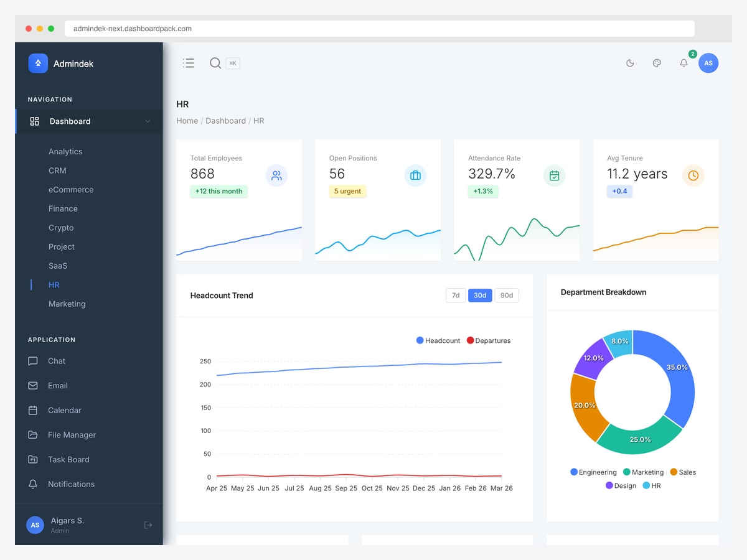Toggle the sidebar hamburger menu icon
The width and height of the screenshot is (747, 560).
point(189,63)
